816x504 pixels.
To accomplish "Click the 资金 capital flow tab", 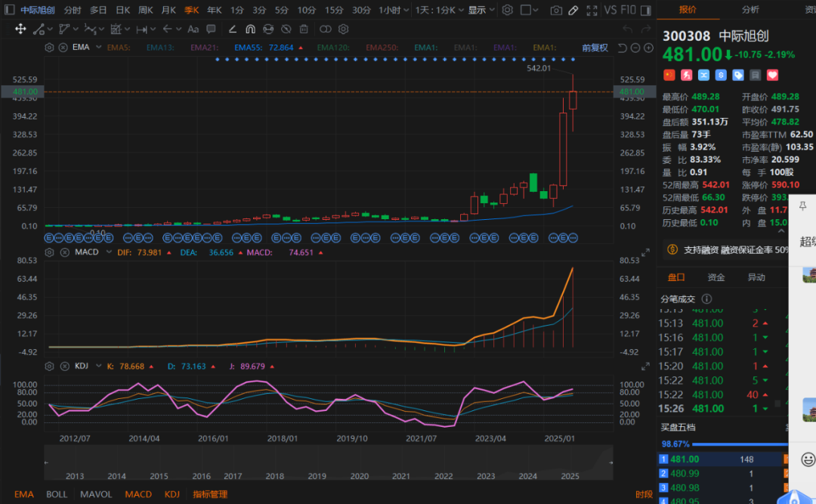I will tap(716, 277).
